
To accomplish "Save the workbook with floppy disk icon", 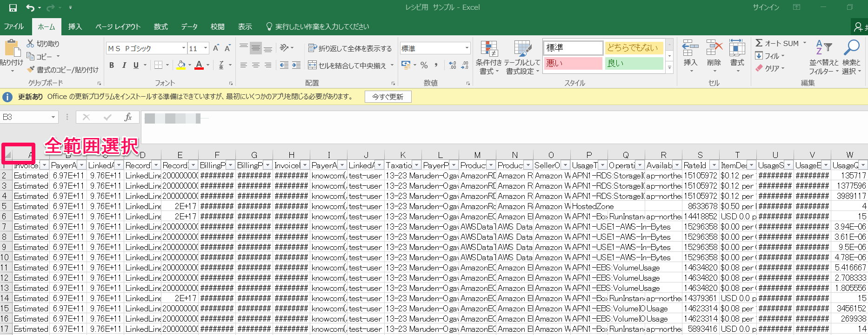I will (x=13, y=7).
